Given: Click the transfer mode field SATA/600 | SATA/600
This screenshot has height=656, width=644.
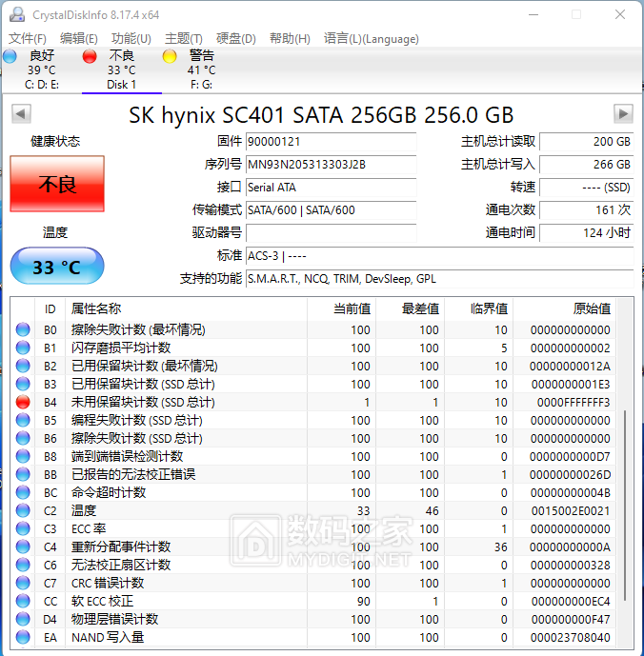Looking at the screenshot, I should [331, 209].
